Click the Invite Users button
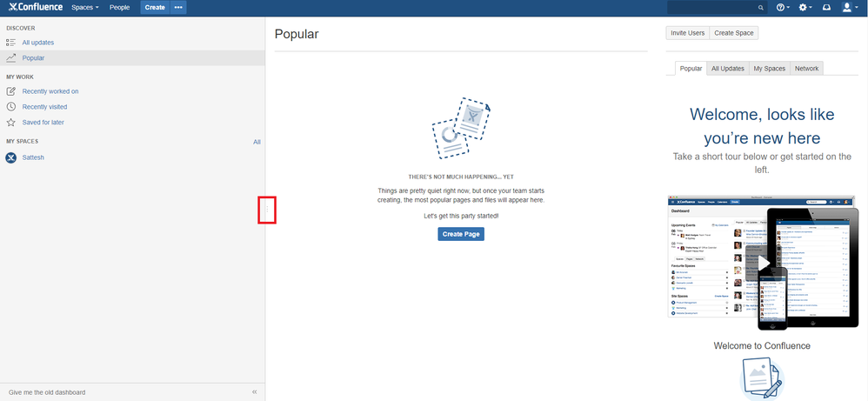The height and width of the screenshot is (401, 868). tap(688, 33)
